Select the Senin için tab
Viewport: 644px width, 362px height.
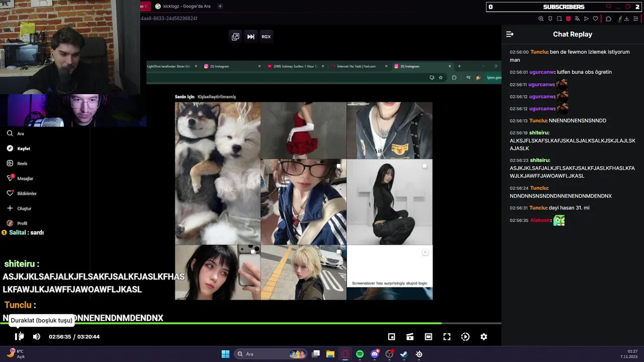tap(185, 97)
